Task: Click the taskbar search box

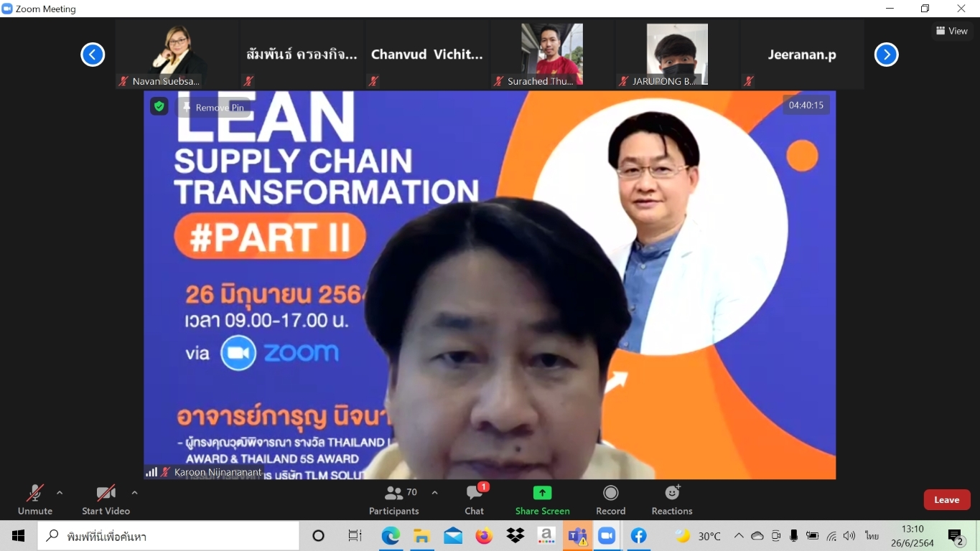Action: point(169,536)
